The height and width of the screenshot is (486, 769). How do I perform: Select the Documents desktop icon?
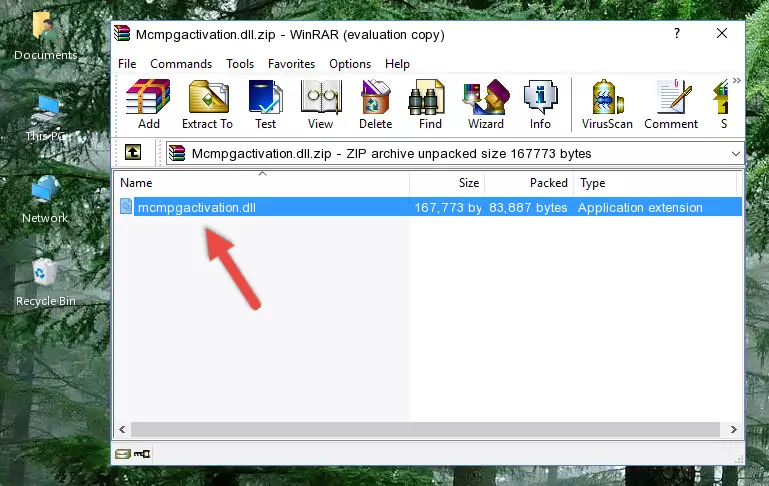(45, 36)
